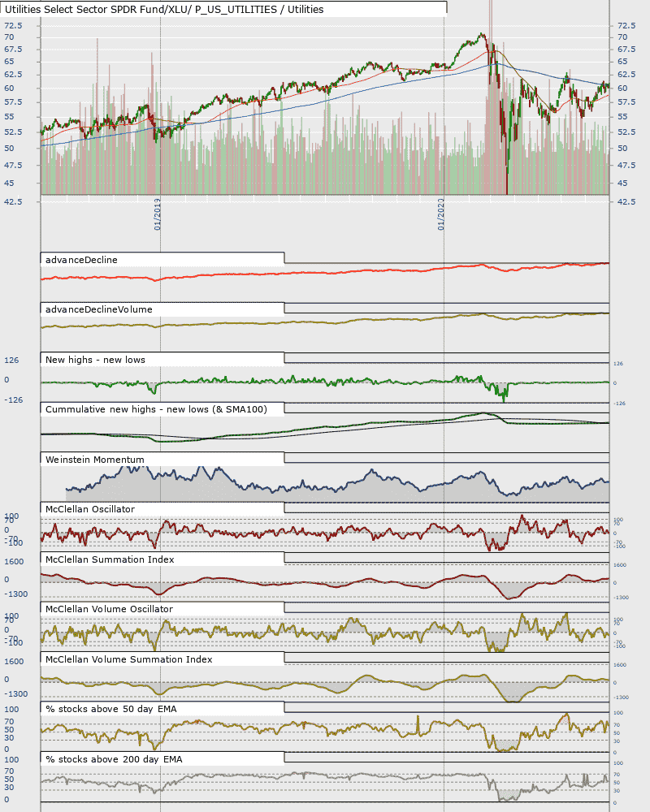Screen dimensions: 650x812
Task: Select 'Cummulative new highs - new lows (& SMA100)' label
Action: click(x=156, y=409)
